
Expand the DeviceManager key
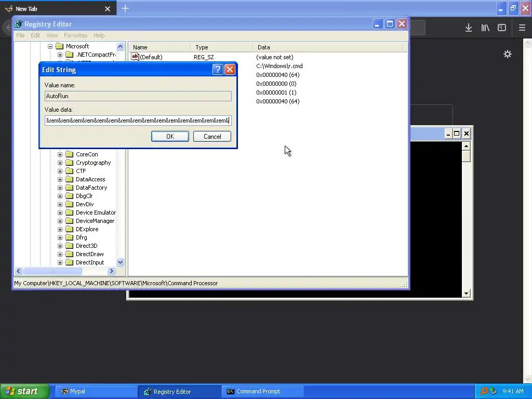(60, 221)
